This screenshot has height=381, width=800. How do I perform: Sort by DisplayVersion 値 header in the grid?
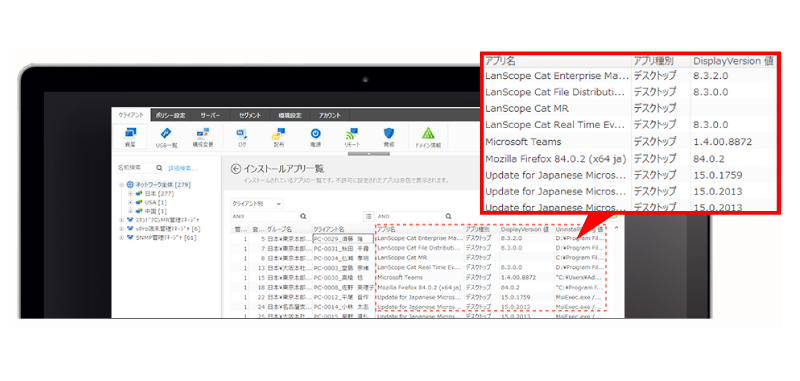point(526,230)
